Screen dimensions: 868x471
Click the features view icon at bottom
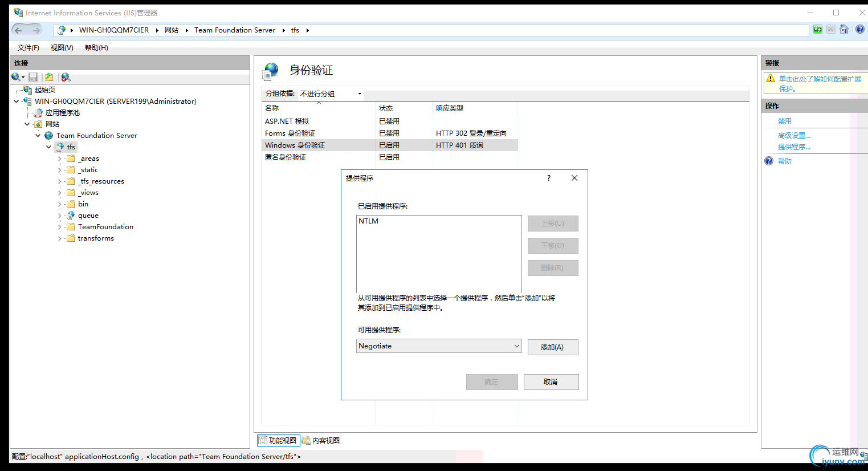[263, 440]
